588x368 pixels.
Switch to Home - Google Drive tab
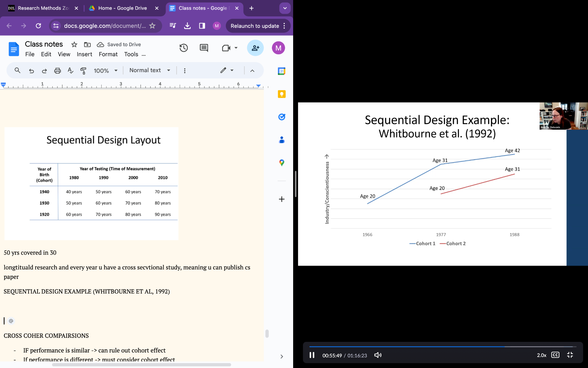(x=122, y=8)
